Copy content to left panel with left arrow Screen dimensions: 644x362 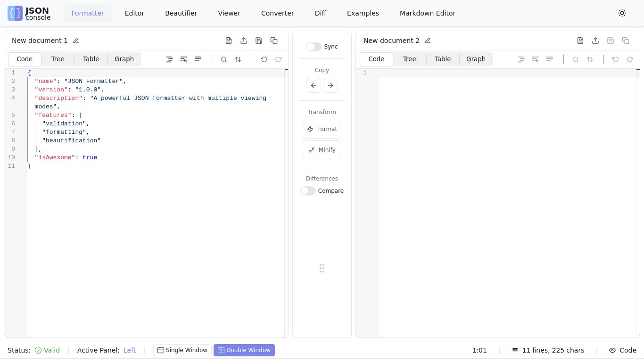(314, 85)
